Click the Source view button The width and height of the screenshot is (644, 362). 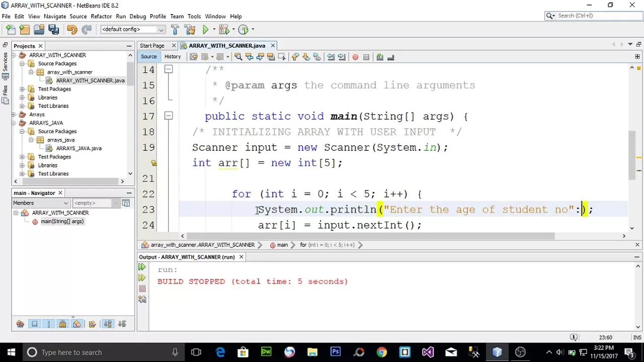pos(148,57)
